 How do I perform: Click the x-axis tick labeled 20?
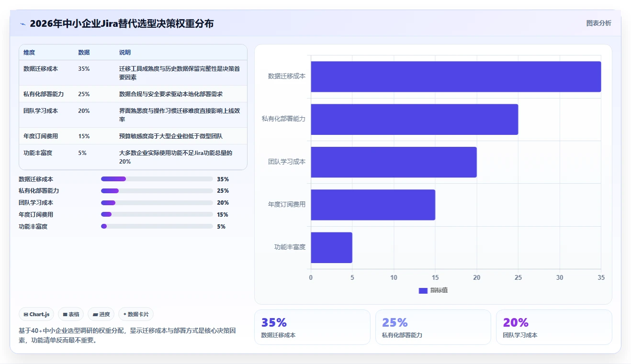click(x=477, y=278)
